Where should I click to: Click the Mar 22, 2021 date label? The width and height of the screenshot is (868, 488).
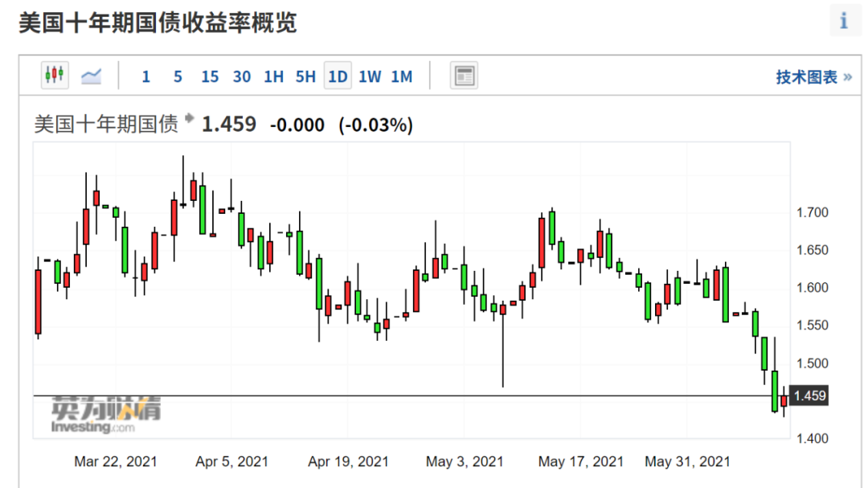click(116, 461)
